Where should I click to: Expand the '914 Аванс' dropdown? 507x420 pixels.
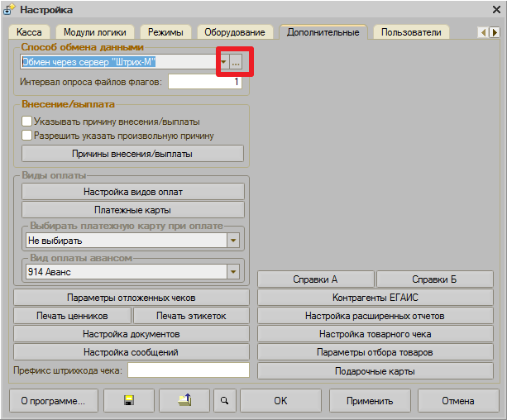point(232,272)
